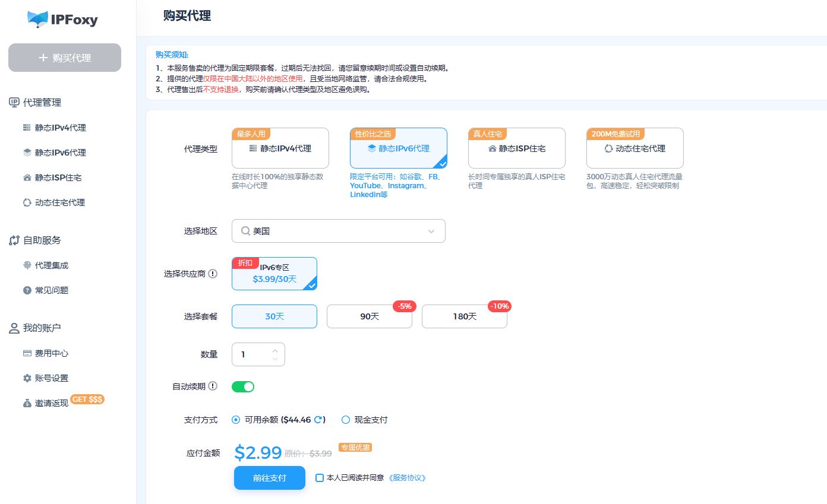Viewport: 827px width, 504px height.
Task: Click the sidebar 静态IPv4代理 server icon
Action: pos(27,128)
